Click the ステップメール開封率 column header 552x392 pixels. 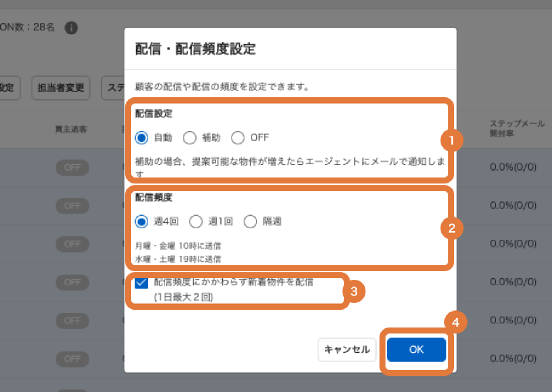[517, 128]
